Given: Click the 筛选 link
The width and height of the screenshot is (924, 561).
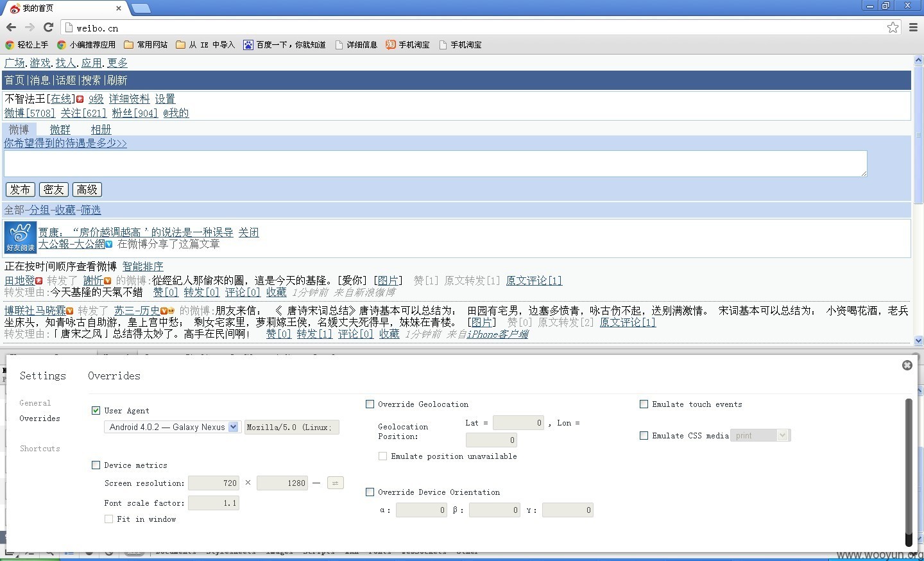Looking at the screenshot, I should coord(90,210).
